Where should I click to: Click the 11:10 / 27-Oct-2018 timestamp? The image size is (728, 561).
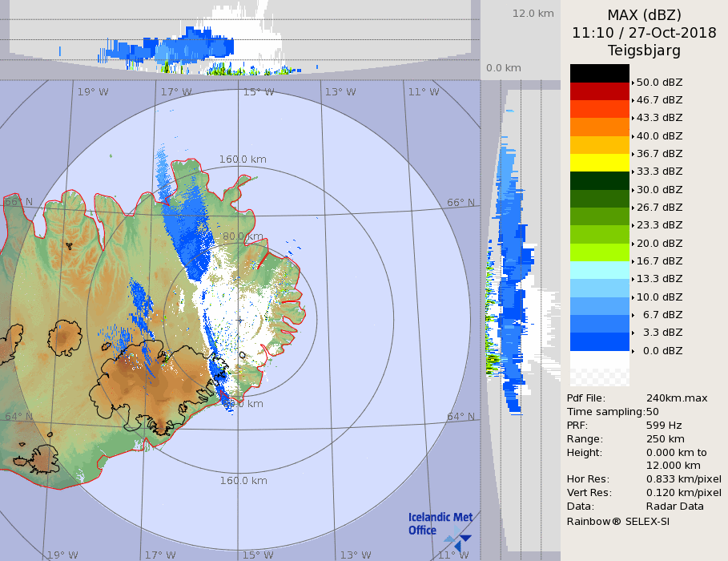click(x=644, y=33)
